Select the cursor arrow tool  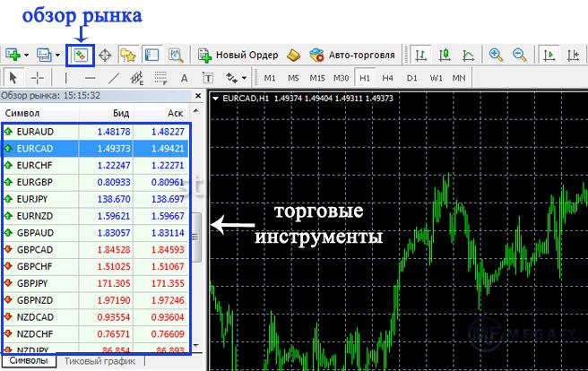13,78
